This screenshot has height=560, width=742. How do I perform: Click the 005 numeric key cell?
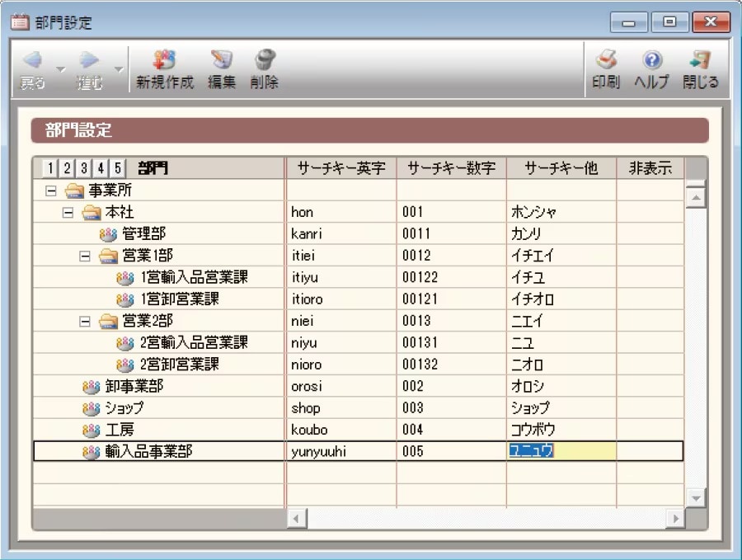pyautogui.click(x=452, y=451)
